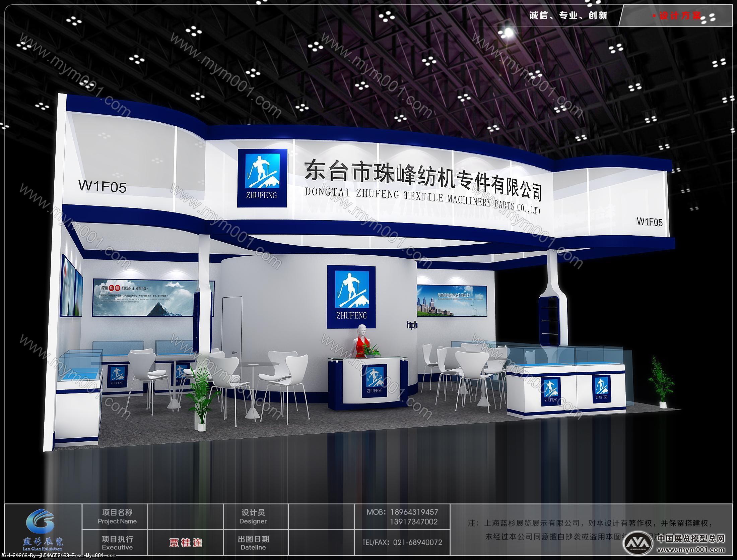Click the red 设计方案 title

679,16
